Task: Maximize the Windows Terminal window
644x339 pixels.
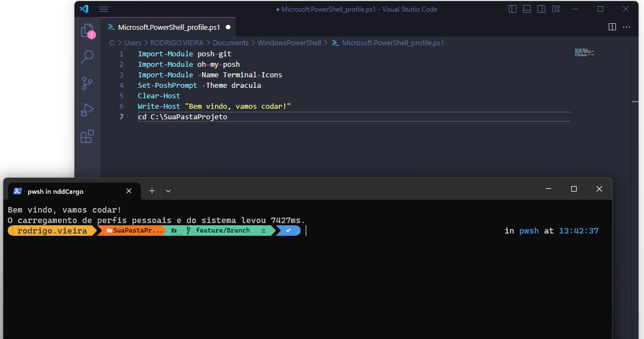Action: click(x=574, y=189)
